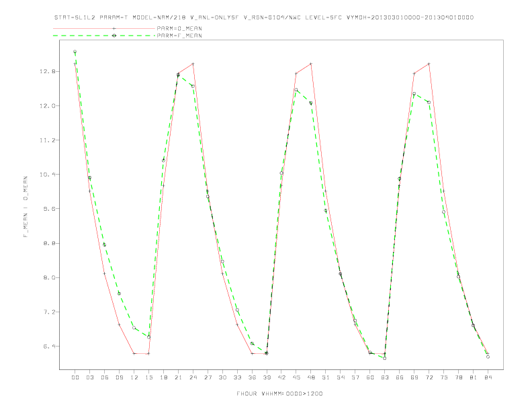The image size is (532, 411).
Task: Click forecast hour label 24 on x-axis
Action: [193, 377]
